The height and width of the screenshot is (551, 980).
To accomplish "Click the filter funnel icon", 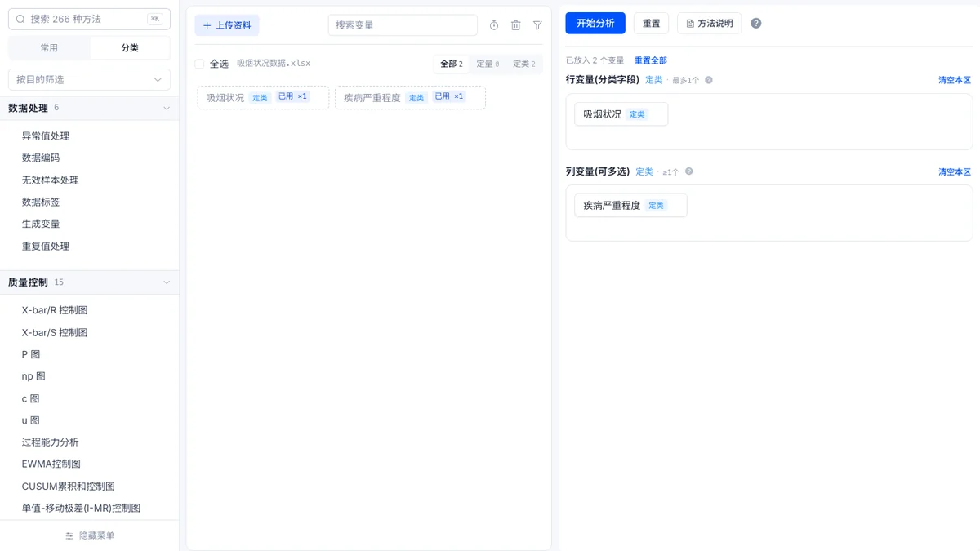I will (x=537, y=25).
